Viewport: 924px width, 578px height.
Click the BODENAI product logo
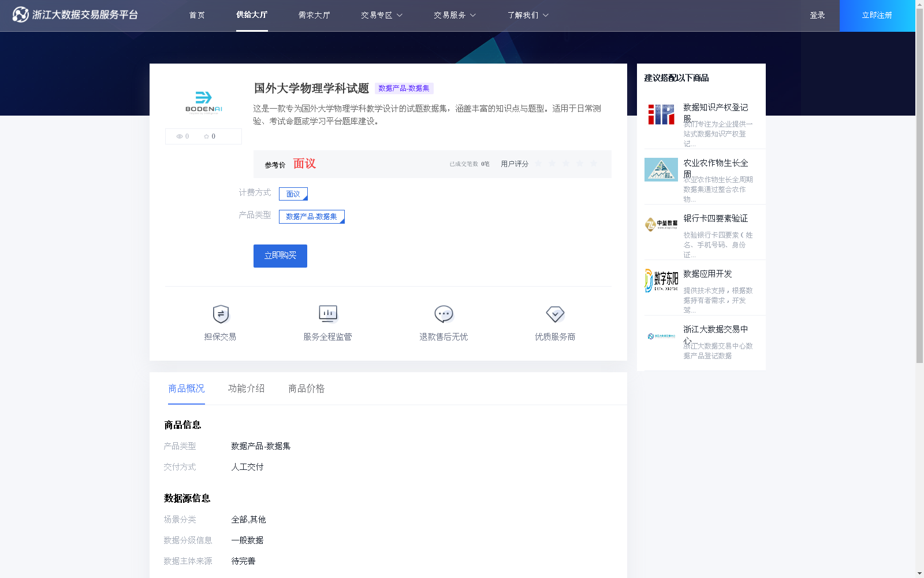click(203, 102)
